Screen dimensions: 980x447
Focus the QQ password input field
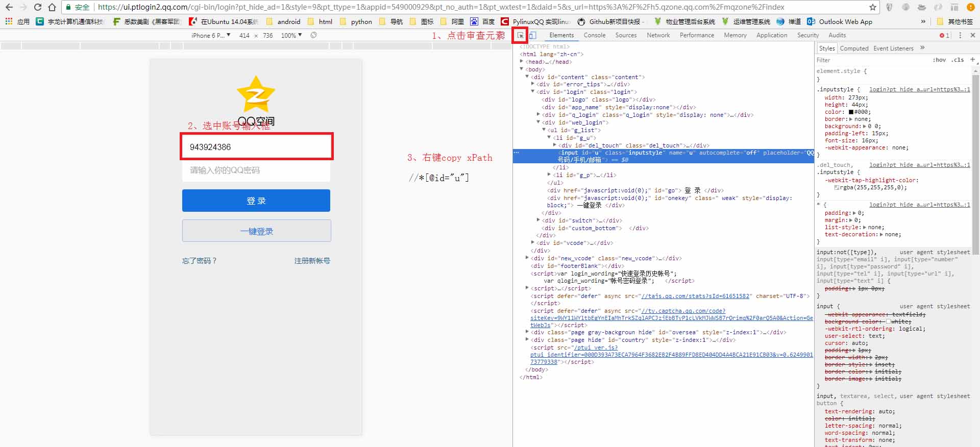tap(256, 170)
